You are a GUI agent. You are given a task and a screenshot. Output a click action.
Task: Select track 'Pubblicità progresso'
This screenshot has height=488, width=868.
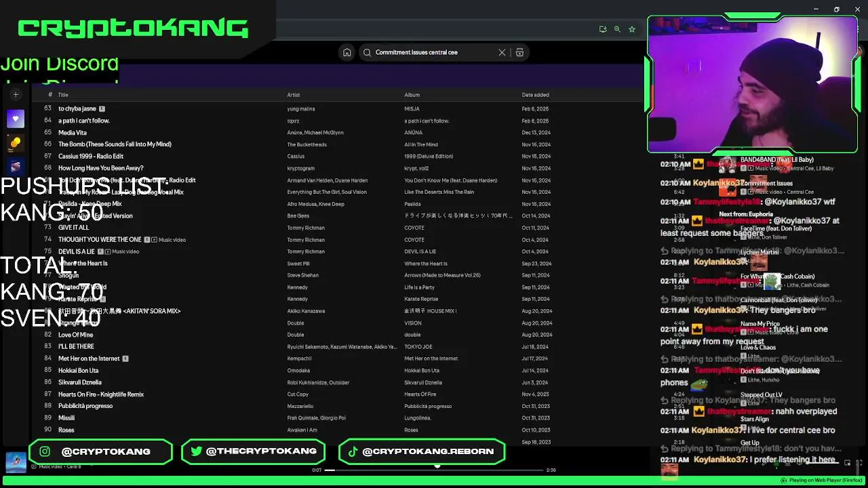coord(85,406)
